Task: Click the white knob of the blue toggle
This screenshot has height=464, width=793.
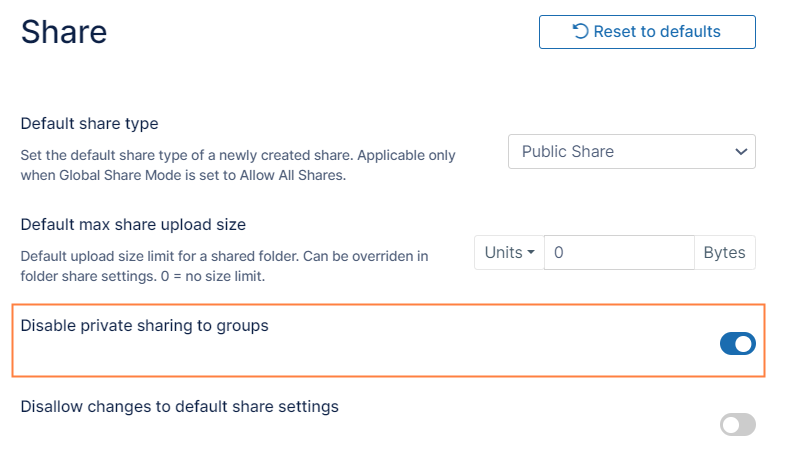Action: pos(745,344)
